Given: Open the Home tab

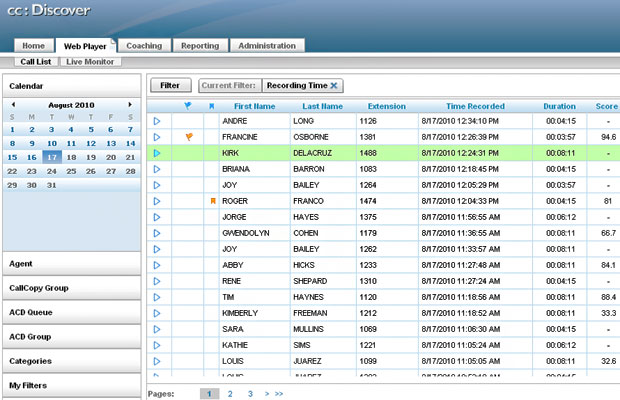Looking at the screenshot, I should (34, 45).
